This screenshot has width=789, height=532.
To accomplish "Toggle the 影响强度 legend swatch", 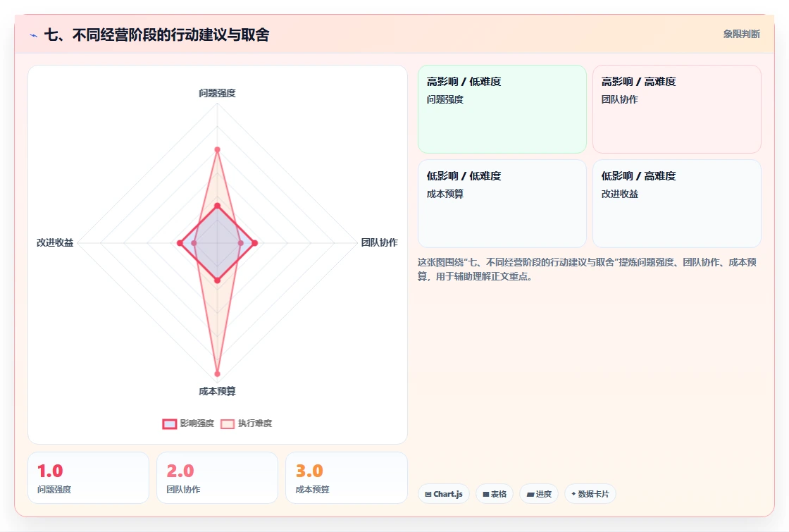I will (x=170, y=423).
